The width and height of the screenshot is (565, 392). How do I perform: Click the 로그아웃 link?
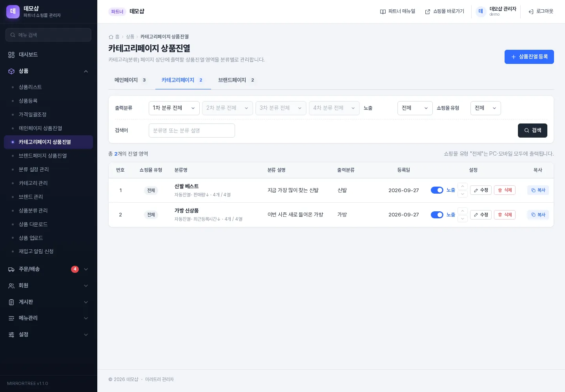click(541, 11)
